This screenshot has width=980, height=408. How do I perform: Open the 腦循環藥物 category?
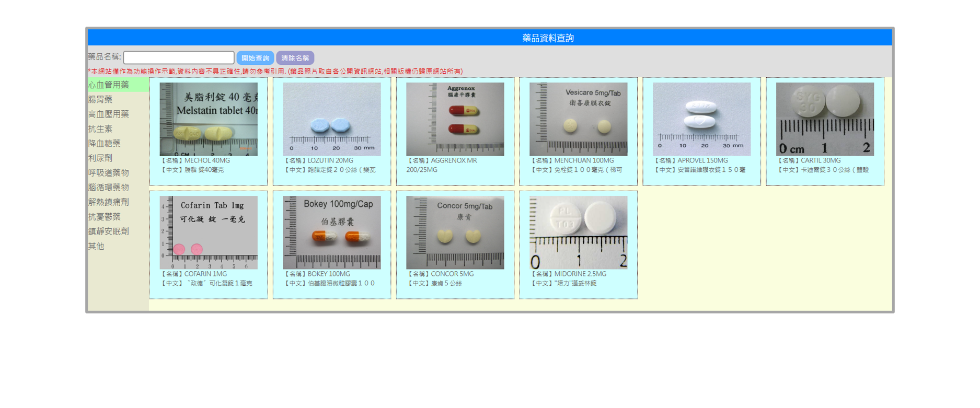click(x=118, y=187)
